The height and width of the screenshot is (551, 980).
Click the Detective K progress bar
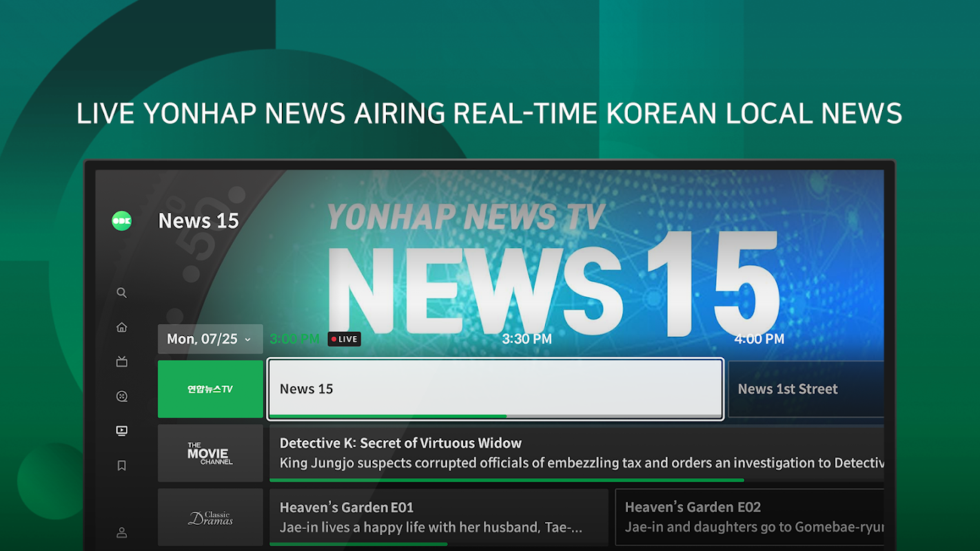tap(507, 479)
